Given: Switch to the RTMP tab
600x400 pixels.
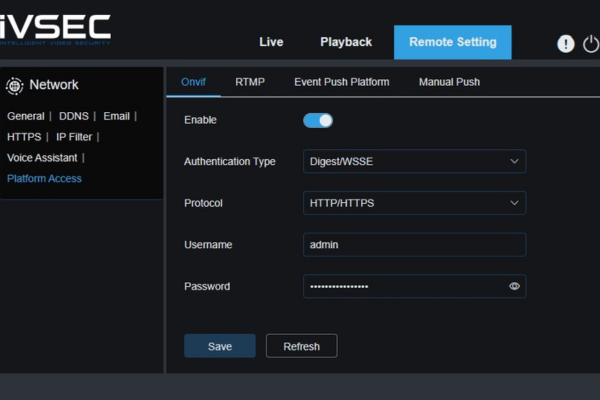Looking at the screenshot, I should point(250,82).
